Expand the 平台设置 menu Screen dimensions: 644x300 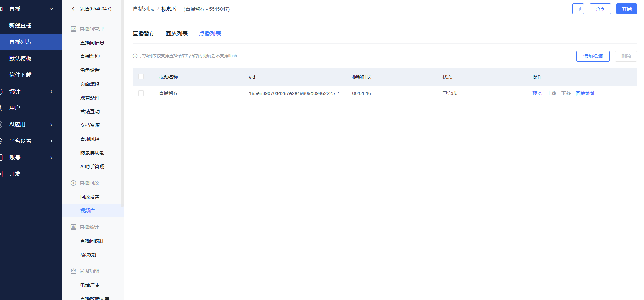point(51,141)
